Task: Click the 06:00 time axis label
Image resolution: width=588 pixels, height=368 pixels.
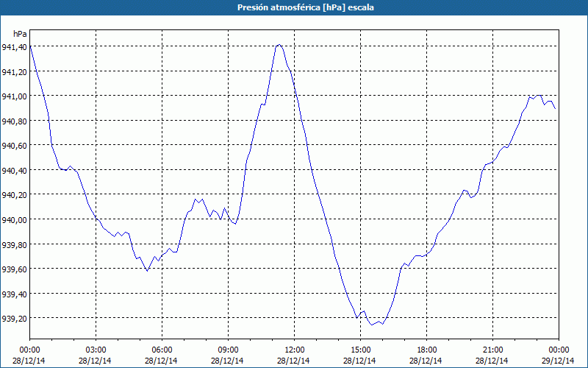Action: click(162, 350)
